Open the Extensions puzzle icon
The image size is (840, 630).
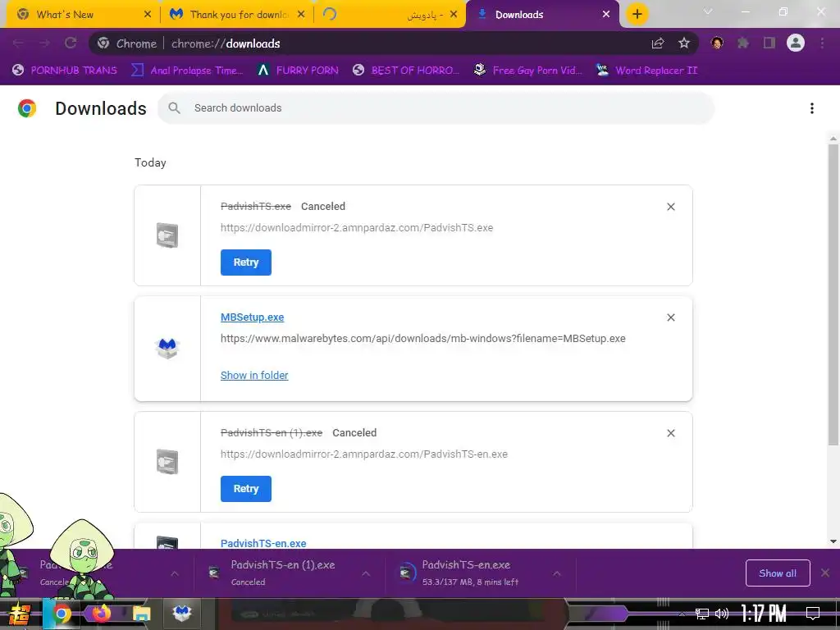pyautogui.click(x=743, y=43)
